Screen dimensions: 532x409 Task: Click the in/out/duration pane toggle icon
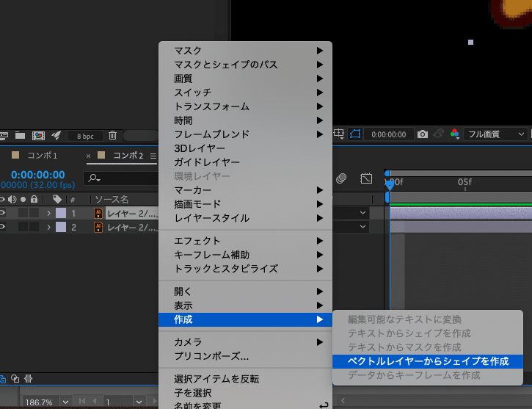(28, 378)
